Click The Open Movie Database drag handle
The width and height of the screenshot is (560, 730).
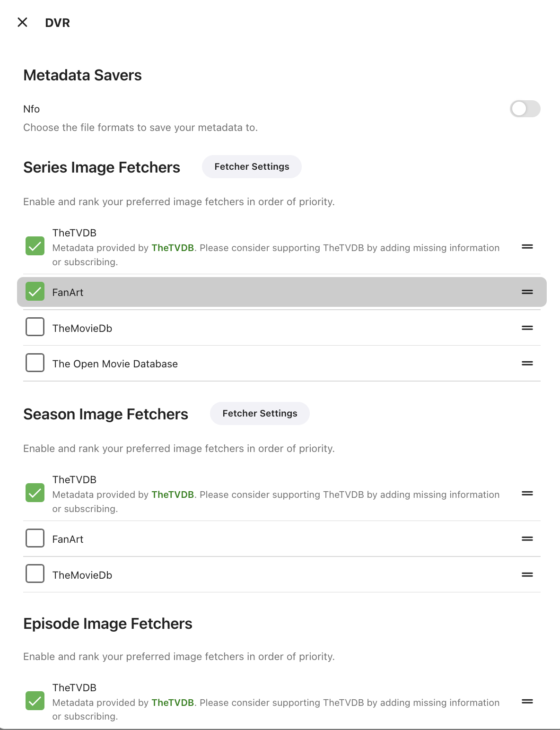click(x=527, y=364)
